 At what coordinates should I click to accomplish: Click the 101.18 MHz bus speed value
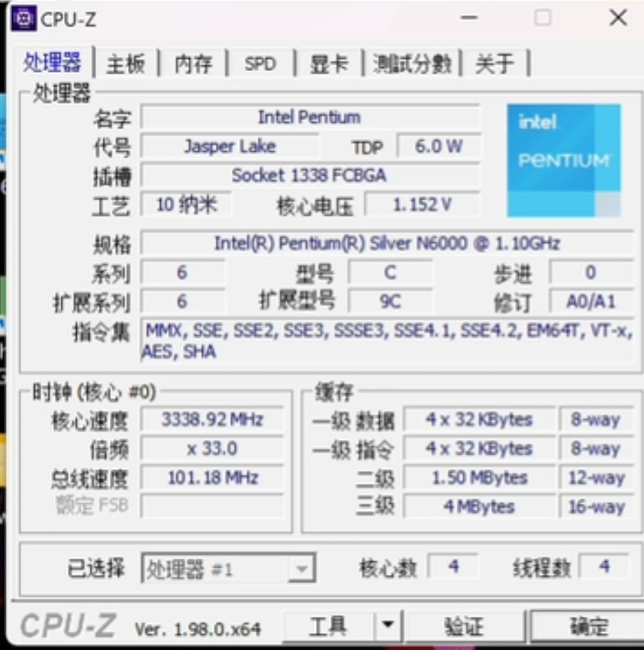click(x=212, y=477)
